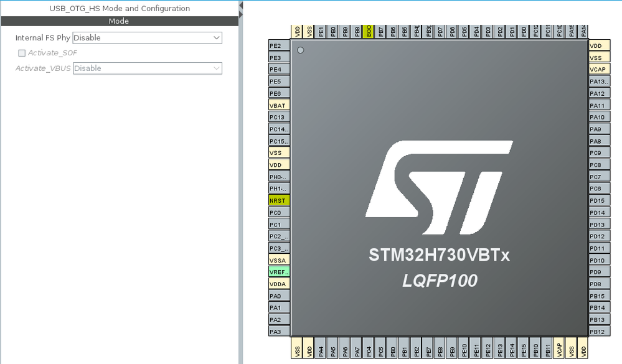622x364 pixels.
Task: Select pin PA11
Action: click(x=600, y=105)
